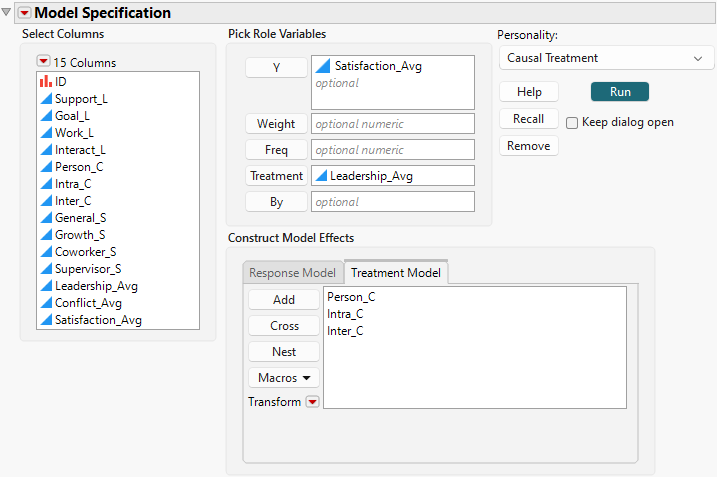Select Conflict_Avg continuous icon in columns list
Viewport: 717px width, 477px height.
46,302
